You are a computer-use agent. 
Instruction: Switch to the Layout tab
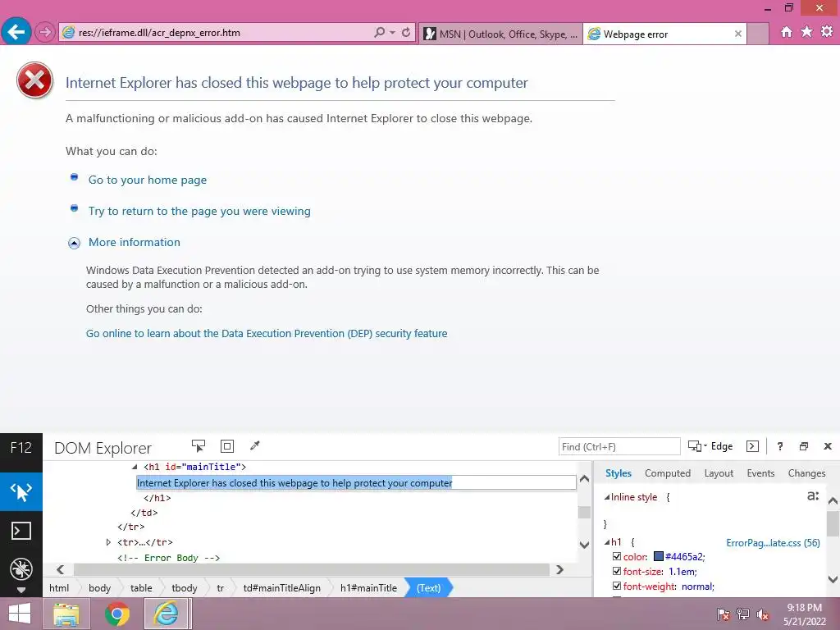(x=719, y=473)
